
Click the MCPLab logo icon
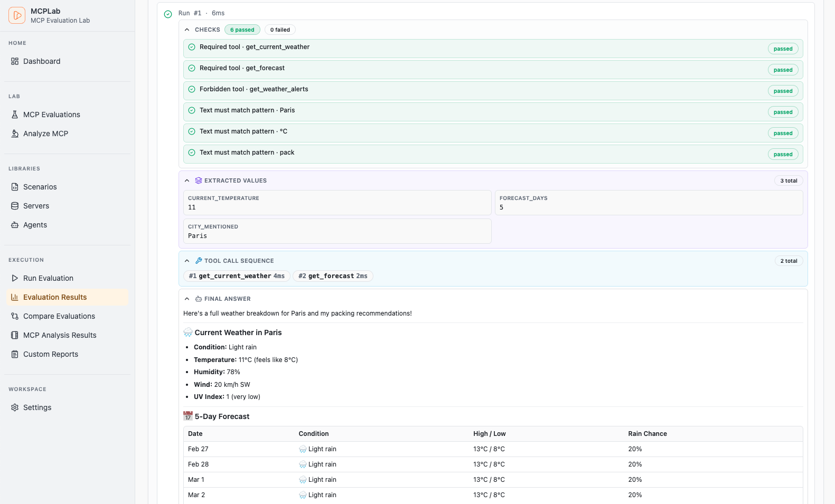point(17,15)
